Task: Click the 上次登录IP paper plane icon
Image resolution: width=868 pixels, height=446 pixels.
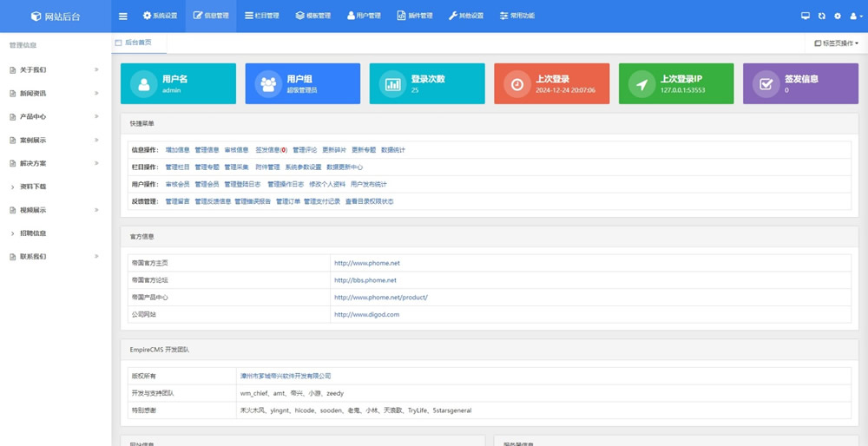Action: pos(641,84)
